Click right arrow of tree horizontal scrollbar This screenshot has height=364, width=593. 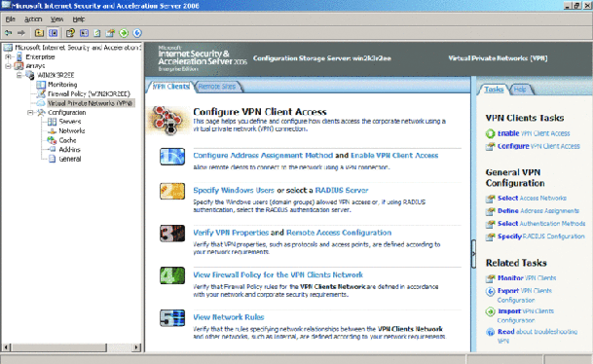(x=137, y=347)
